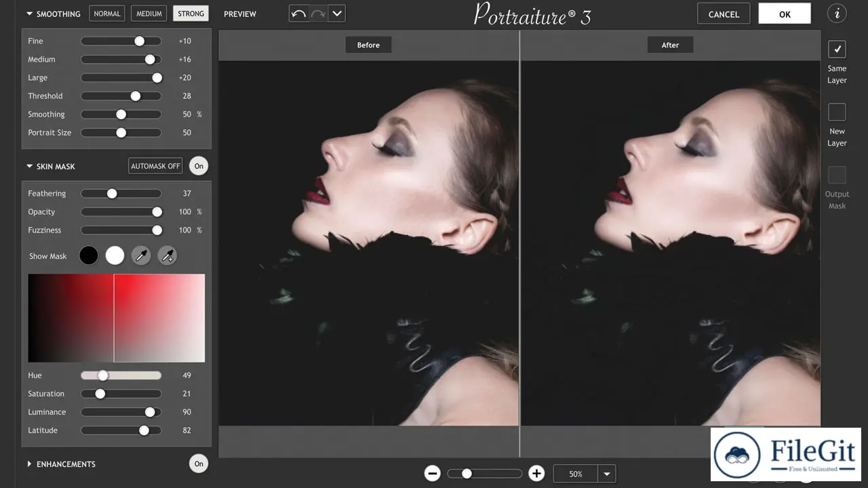Click the Luminance value 90
Viewport: 868px width, 488px height.
click(x=186, y=412)
